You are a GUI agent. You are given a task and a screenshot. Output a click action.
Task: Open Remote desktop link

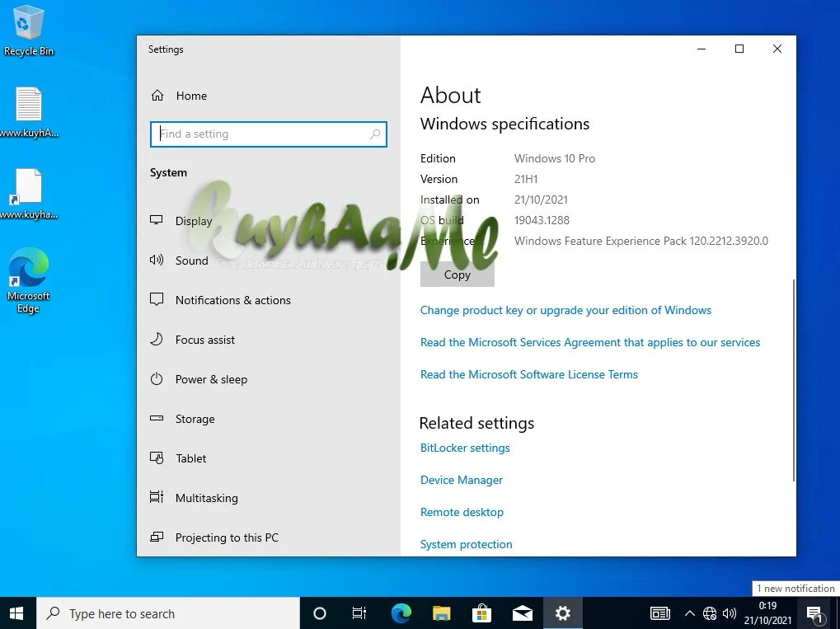[462, 512]
